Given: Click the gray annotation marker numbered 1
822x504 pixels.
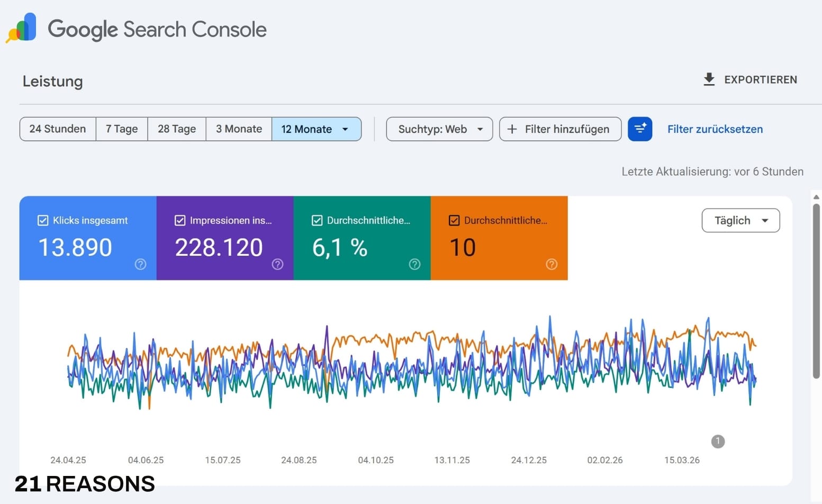Looking at the screenshot, I should (718, 441).
